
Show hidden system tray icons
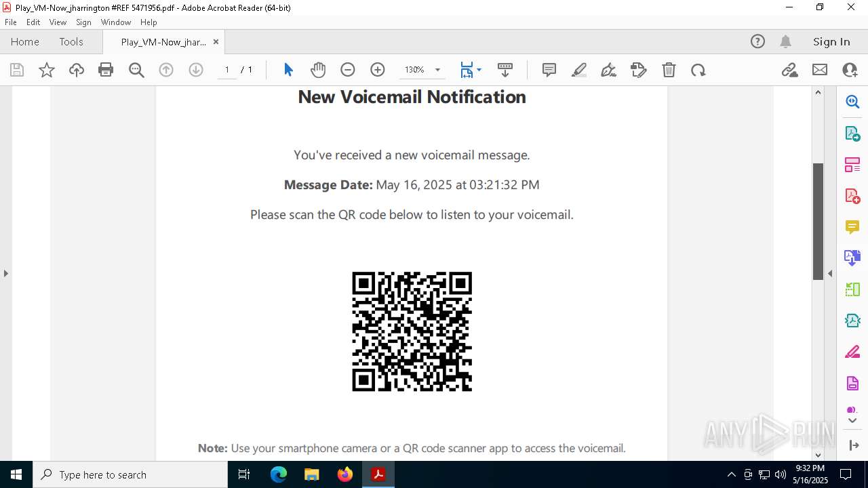731,474
